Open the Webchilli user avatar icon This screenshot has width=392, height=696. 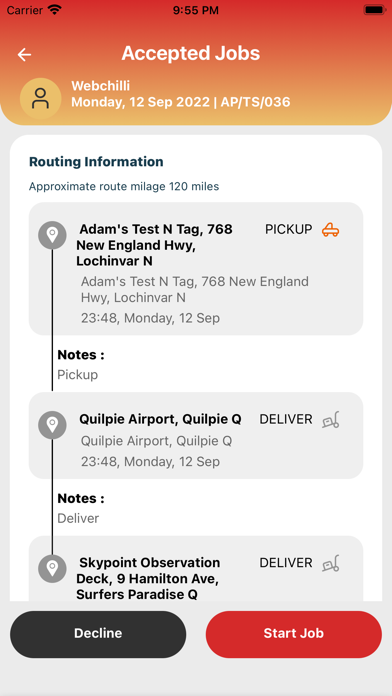40,99
